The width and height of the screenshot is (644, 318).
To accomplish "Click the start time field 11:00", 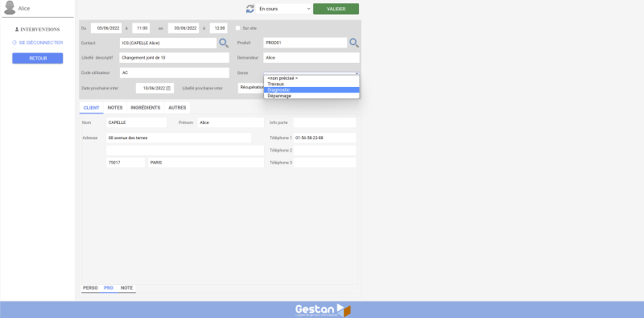I will [141, 28].
